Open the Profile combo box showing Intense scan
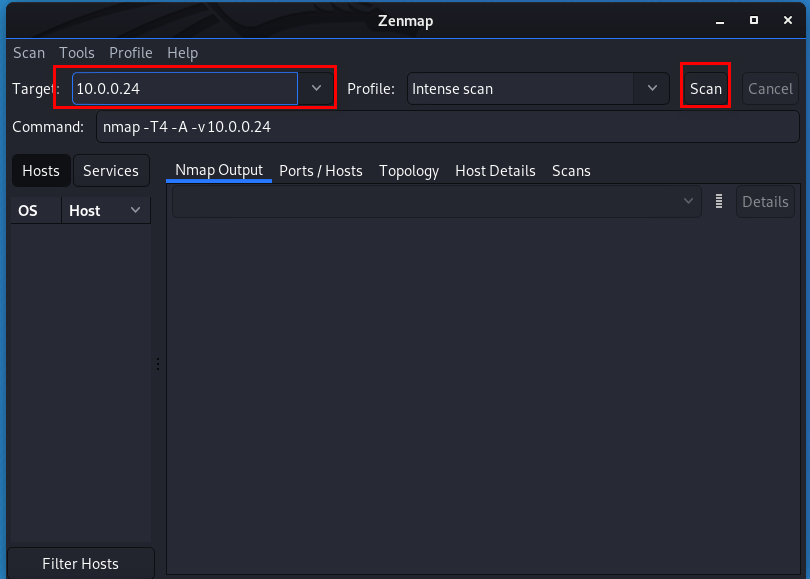Viewport: 810px width, 579px height. [538, 89]
